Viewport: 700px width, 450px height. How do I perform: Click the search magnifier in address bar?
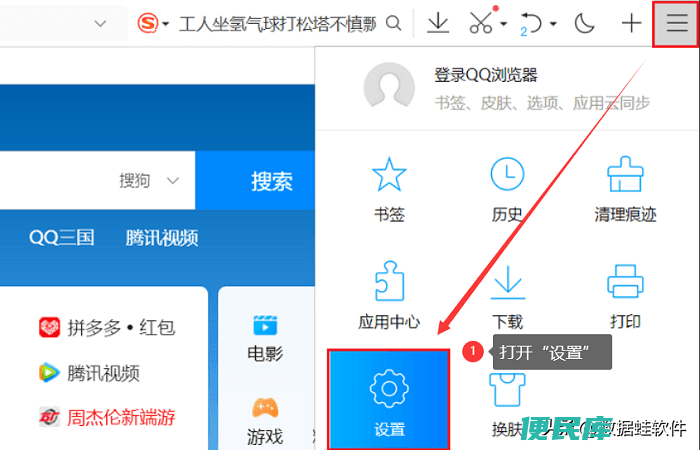click(x=393, y=23)
